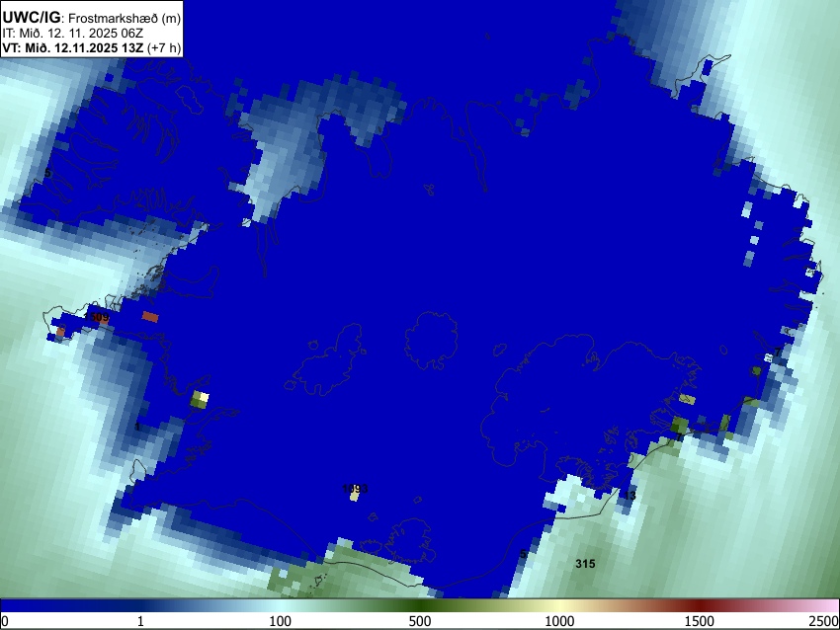Click the map value label '315'
The height and width of the screenshot is (630, 840).
(585, 564)
